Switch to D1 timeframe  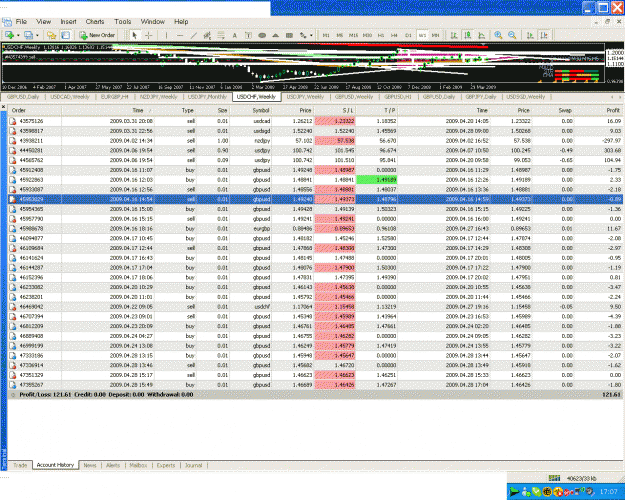pos(408,35)
